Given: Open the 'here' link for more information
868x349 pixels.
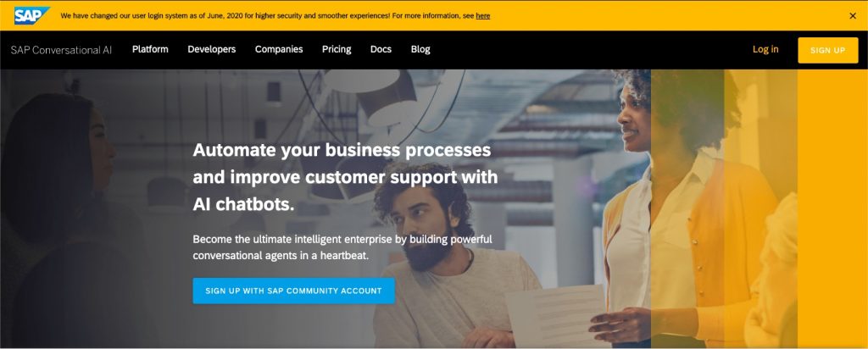Looking at the screenshot, I should coord(482,16).
